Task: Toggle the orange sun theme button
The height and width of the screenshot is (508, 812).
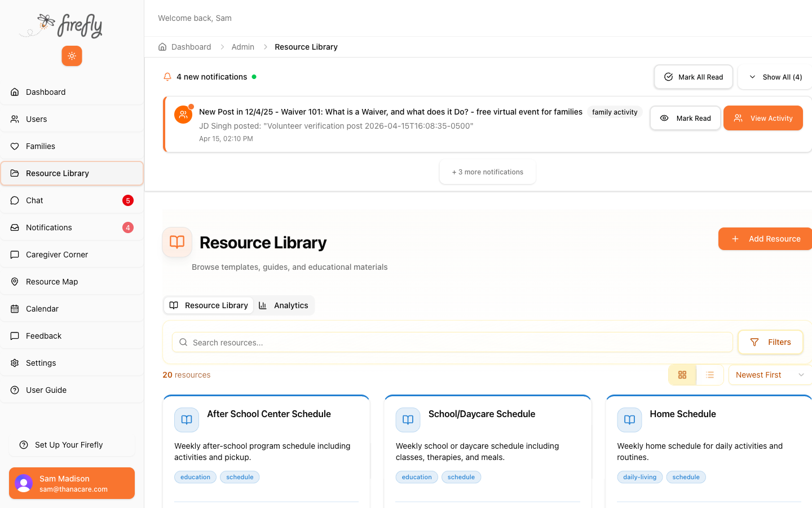Action: (x=72, y=56)
